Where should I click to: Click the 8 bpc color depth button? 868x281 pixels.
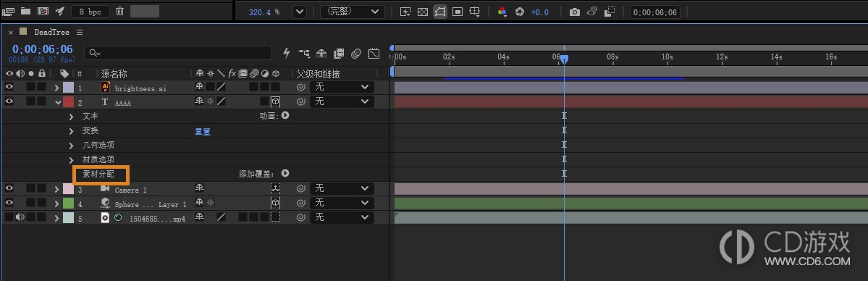coord(90,12)
